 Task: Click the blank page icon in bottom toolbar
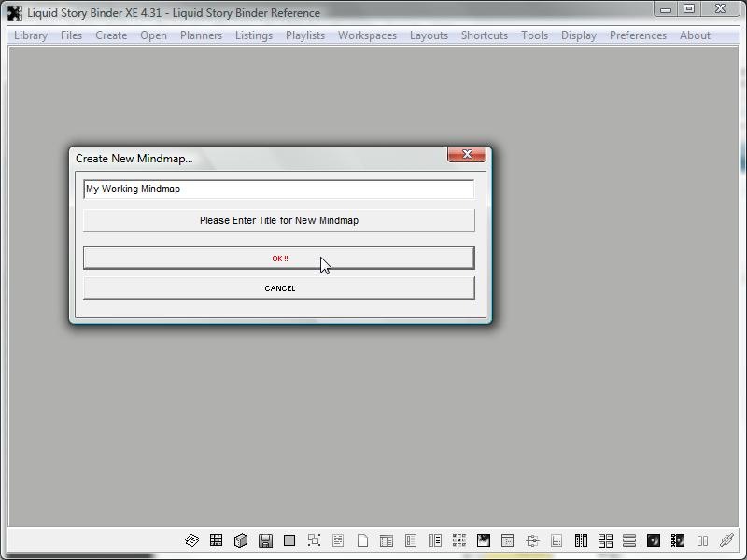362,540
